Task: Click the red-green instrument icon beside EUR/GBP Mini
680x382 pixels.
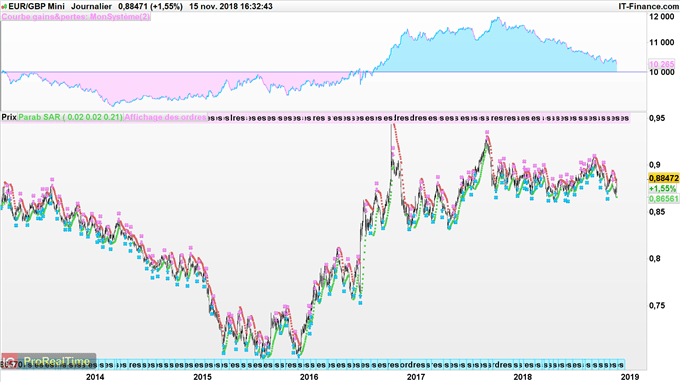Action: [4, 7]
